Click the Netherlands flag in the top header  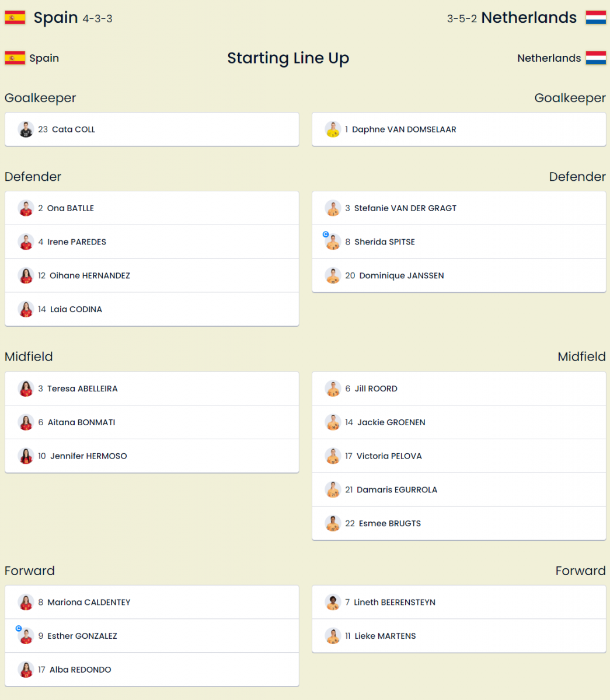(x=596, y=17)
